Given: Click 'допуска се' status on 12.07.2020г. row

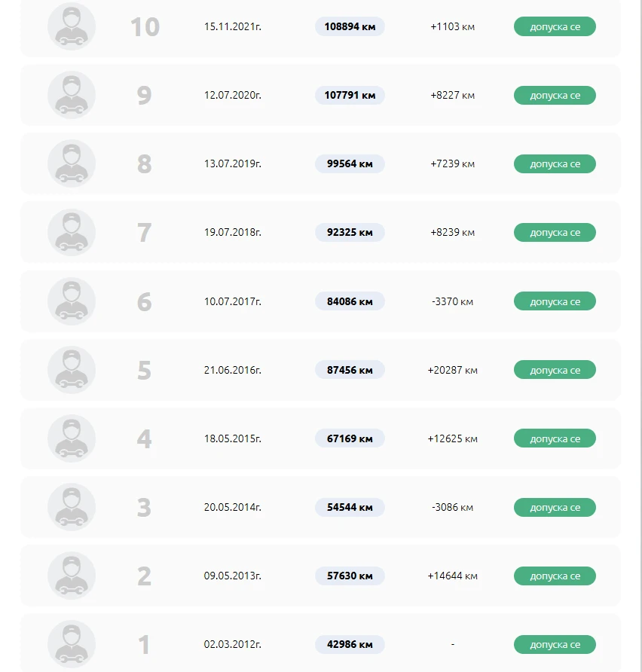Looking at the screenshot, I should point(555,95).
